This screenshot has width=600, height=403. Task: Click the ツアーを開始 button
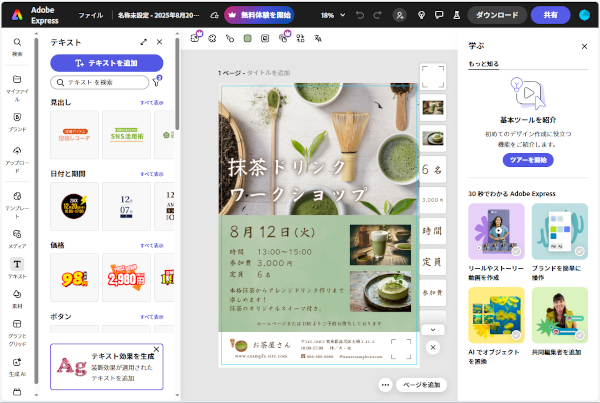(527, 160)
